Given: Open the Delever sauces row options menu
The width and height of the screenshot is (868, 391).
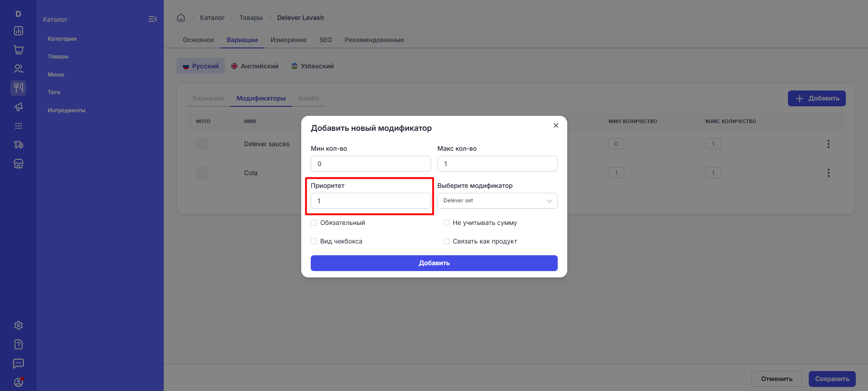Looking at the screenshot, I should coord(828,144).
